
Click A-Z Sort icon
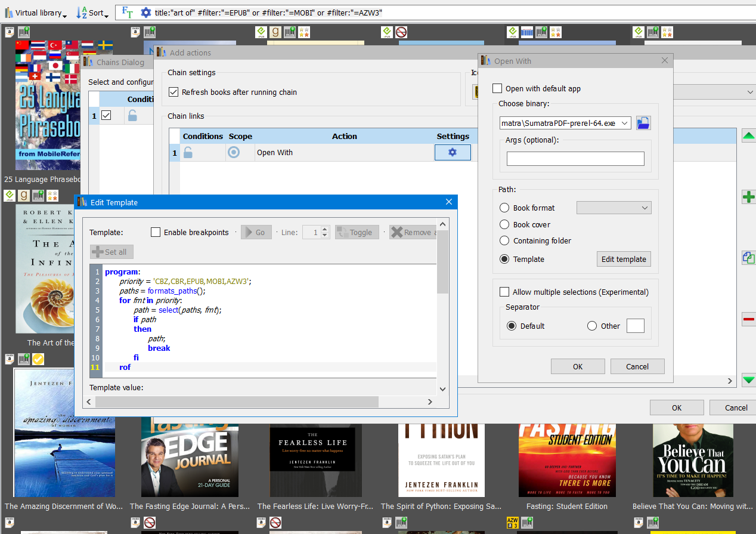82,13
